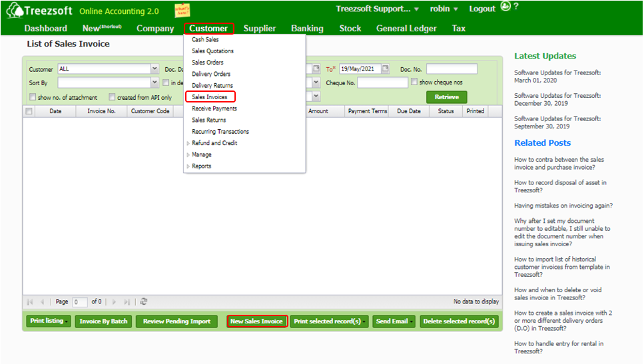Open the Banking menu

click(x=307, y=29)
